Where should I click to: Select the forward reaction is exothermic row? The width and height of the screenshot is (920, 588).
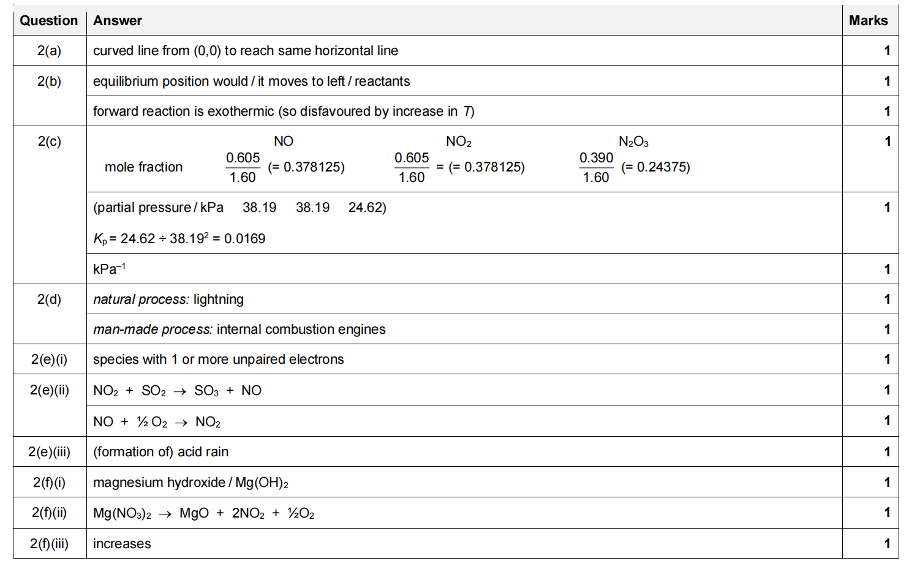[283, 111]
